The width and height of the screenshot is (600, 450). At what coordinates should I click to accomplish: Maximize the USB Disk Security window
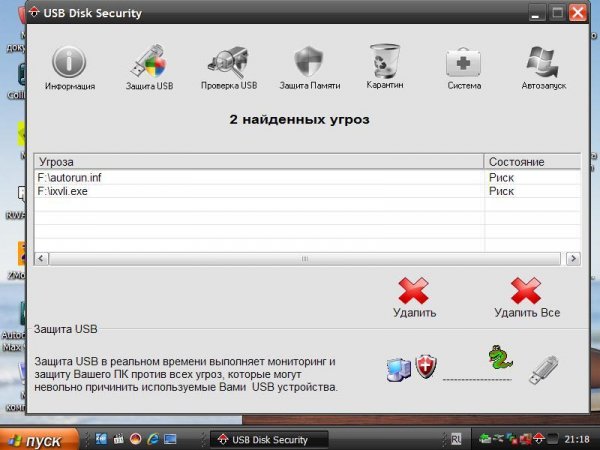557,13
